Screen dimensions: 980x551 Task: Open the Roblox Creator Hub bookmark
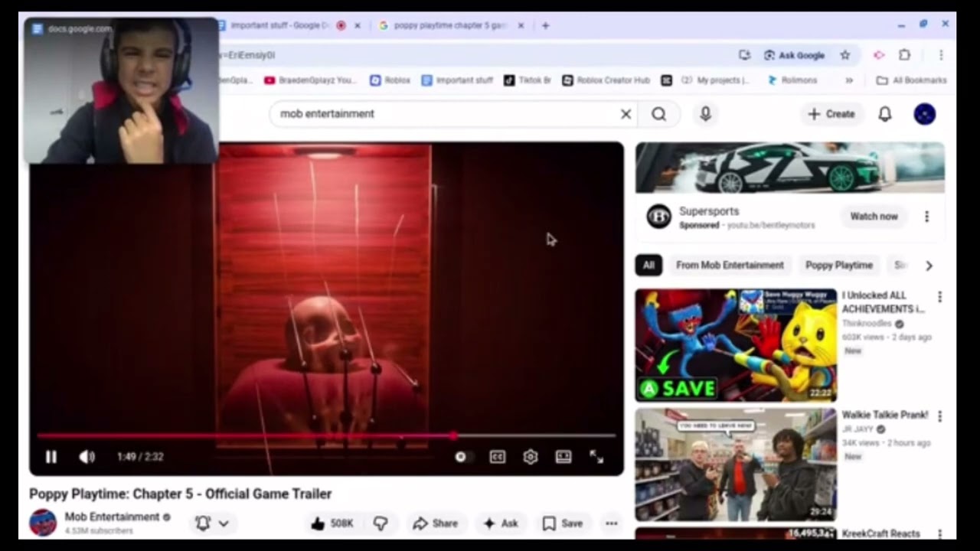606,80
